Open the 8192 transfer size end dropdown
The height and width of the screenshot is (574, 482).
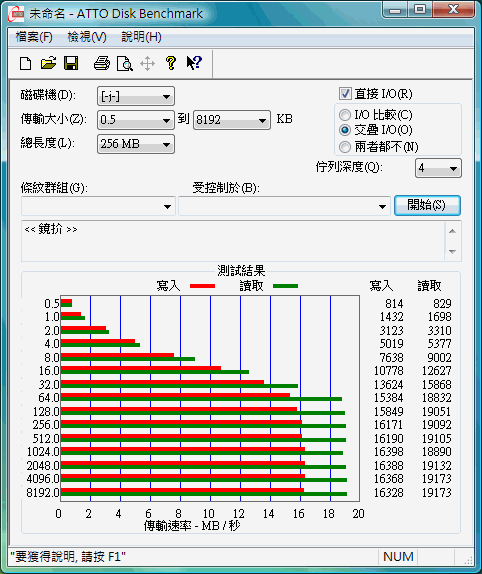(x=232, y=120)
